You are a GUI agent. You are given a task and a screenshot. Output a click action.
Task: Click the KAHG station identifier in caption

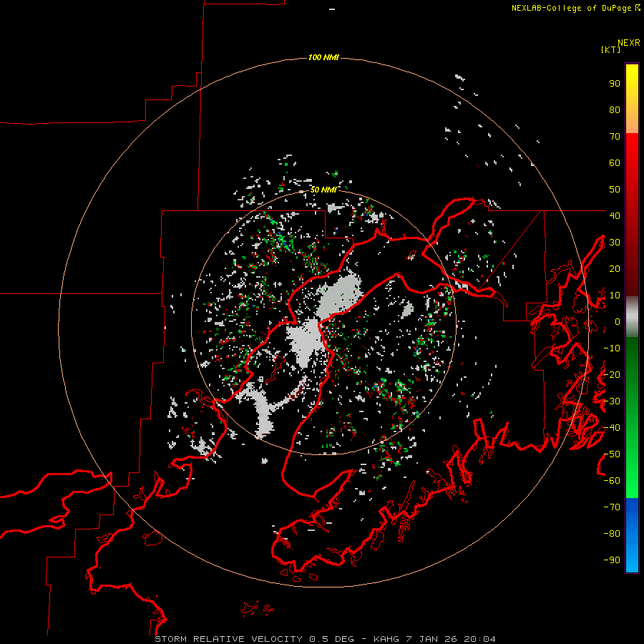tap(386, 639)
